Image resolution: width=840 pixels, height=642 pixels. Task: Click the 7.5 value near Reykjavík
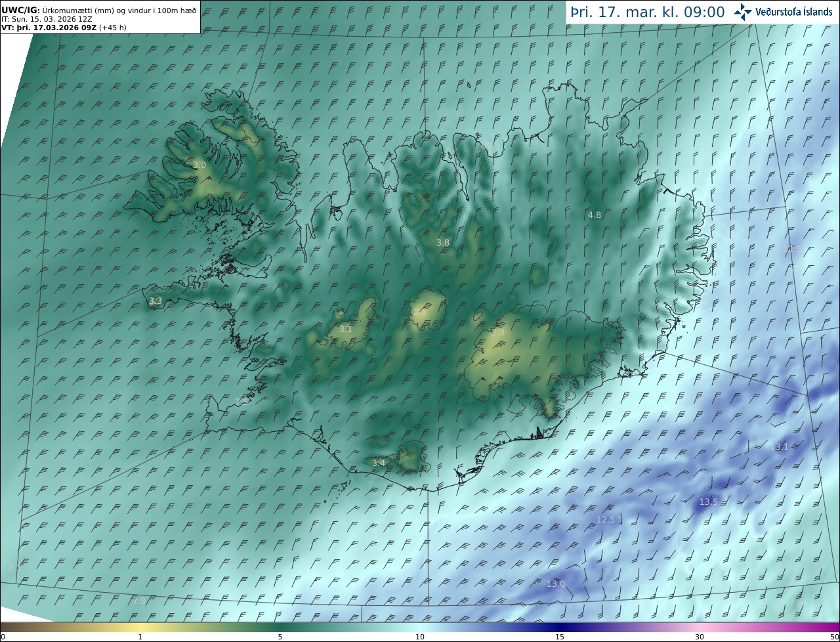pos(241,402)
